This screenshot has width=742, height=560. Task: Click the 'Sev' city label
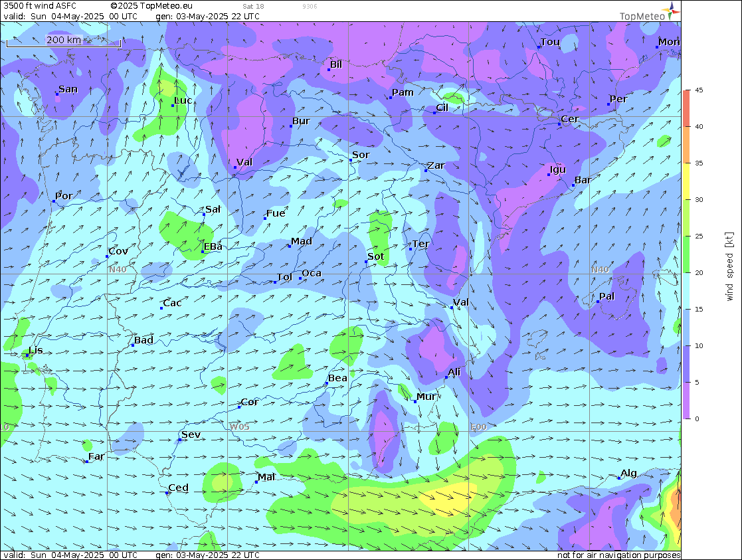pos(191,434)
